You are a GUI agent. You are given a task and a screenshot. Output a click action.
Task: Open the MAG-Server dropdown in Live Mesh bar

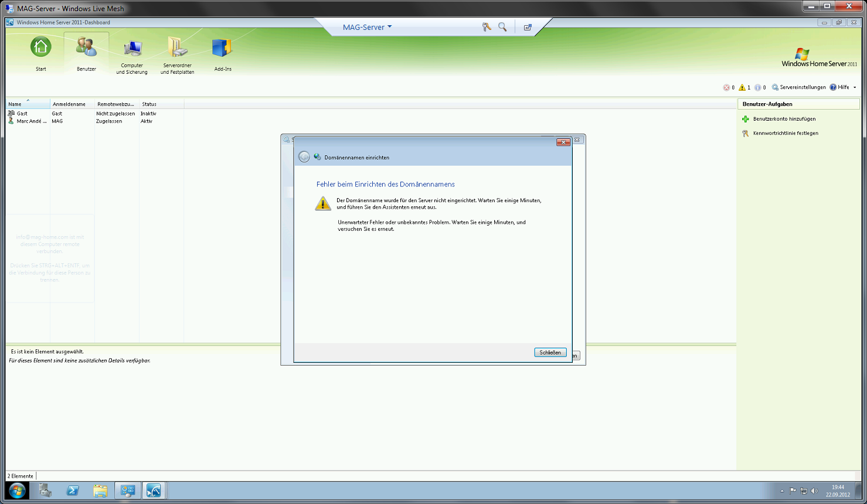[x=367, y=27]
